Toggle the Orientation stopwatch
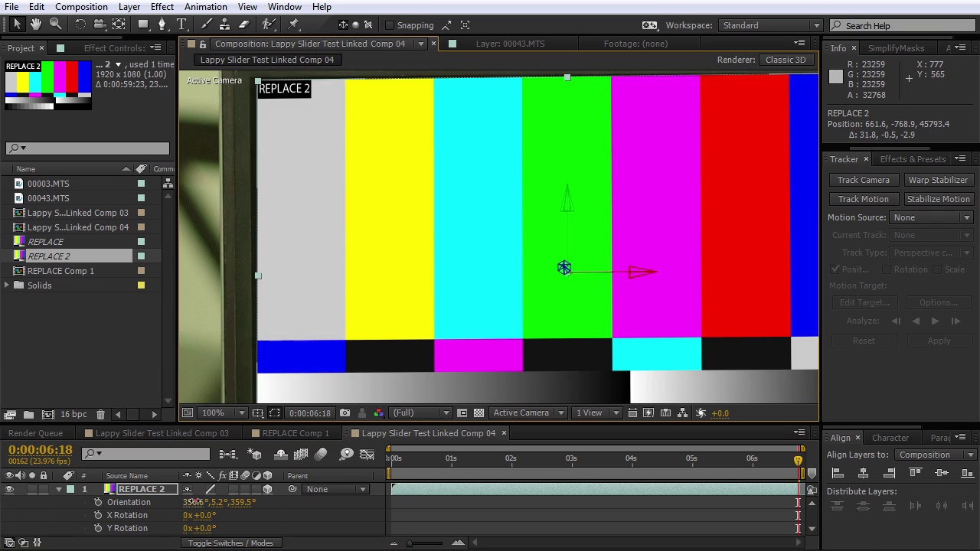 pos(98,502)
